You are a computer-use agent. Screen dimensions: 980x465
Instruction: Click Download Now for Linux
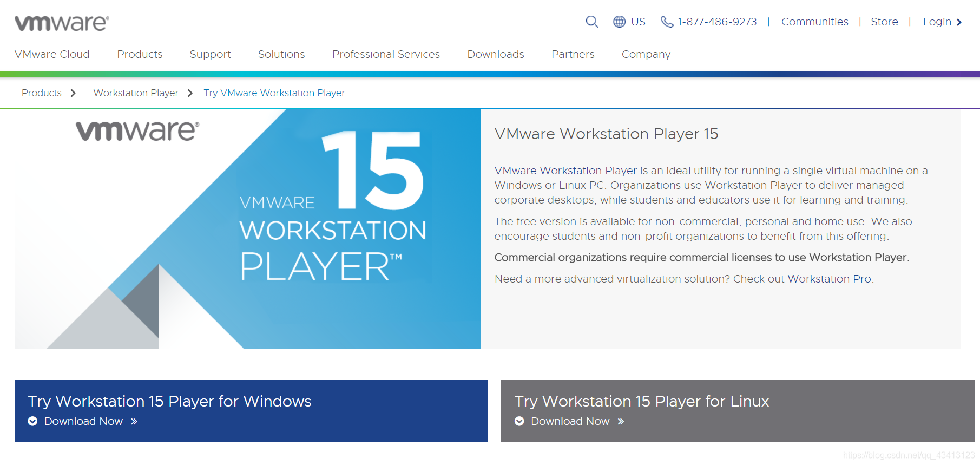[570, 421]
